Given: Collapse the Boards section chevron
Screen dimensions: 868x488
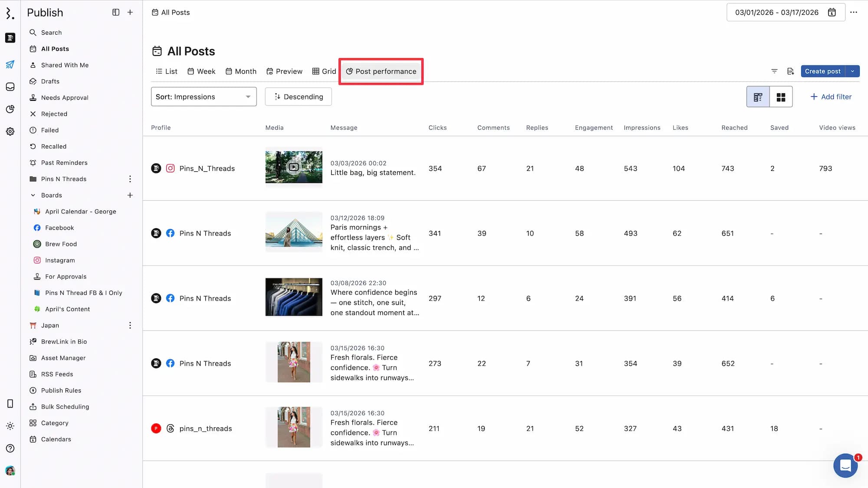Looking at the screenshot, I should pos(33,195).
